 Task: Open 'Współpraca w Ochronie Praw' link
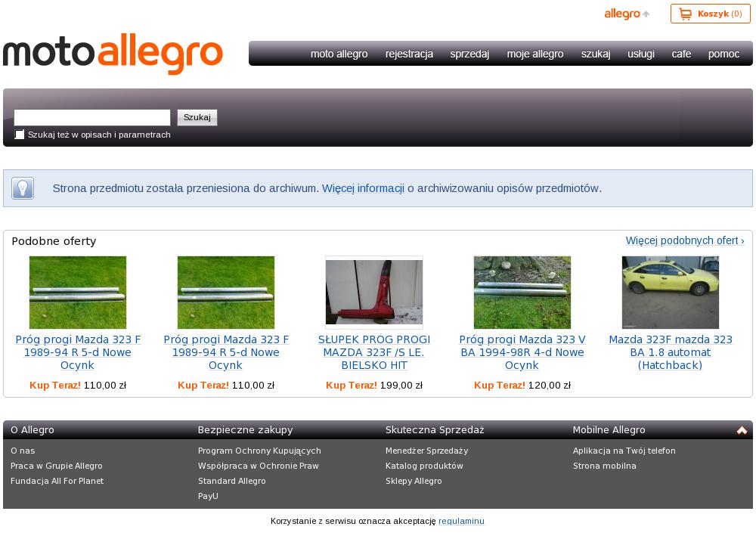tap(259, 466)
